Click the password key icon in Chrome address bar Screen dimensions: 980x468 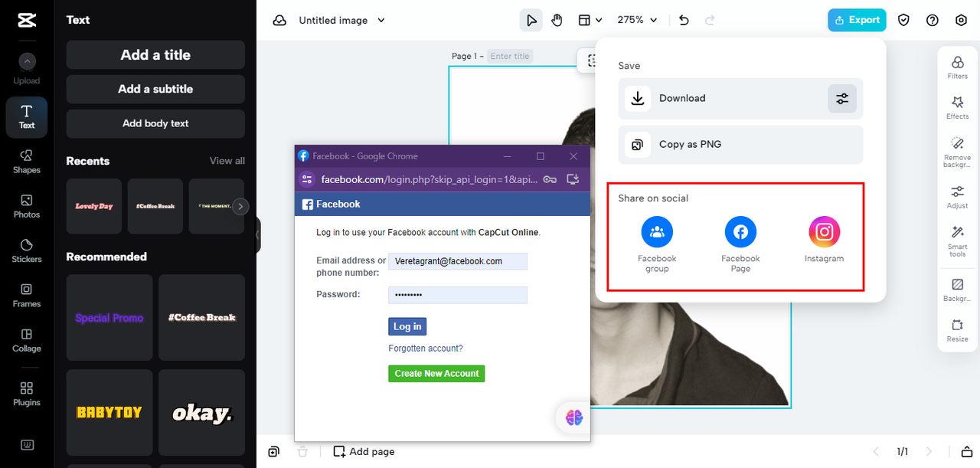[550, 179]
